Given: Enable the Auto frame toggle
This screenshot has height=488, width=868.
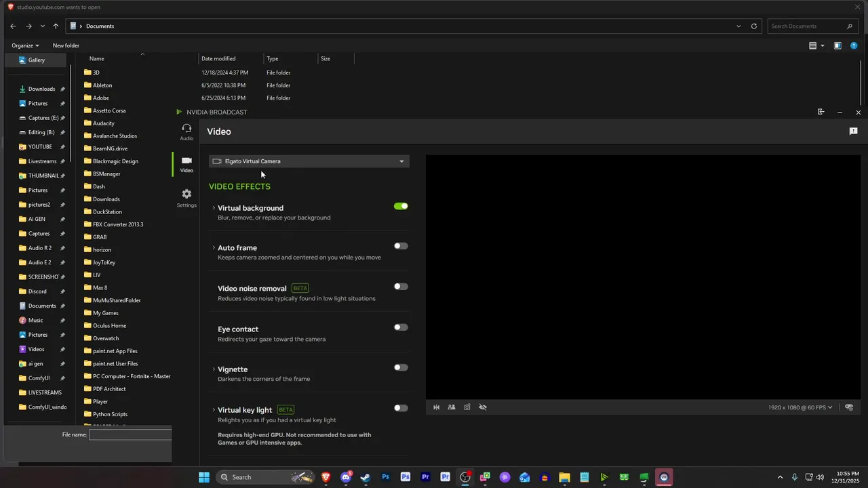Looking at the screenshot, I should pos(401,246).
